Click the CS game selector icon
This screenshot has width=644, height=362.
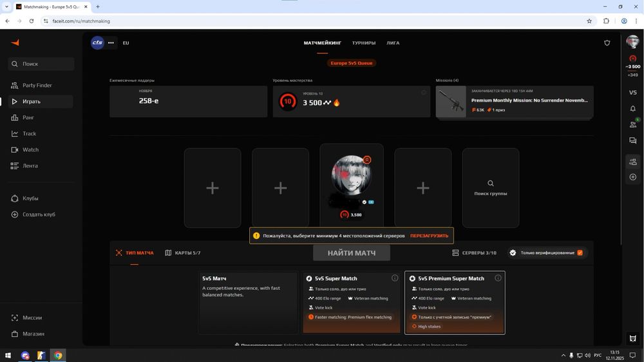pos(97,43)
